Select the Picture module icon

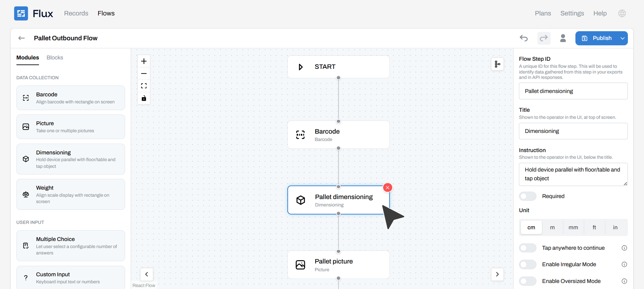point(26,127)
